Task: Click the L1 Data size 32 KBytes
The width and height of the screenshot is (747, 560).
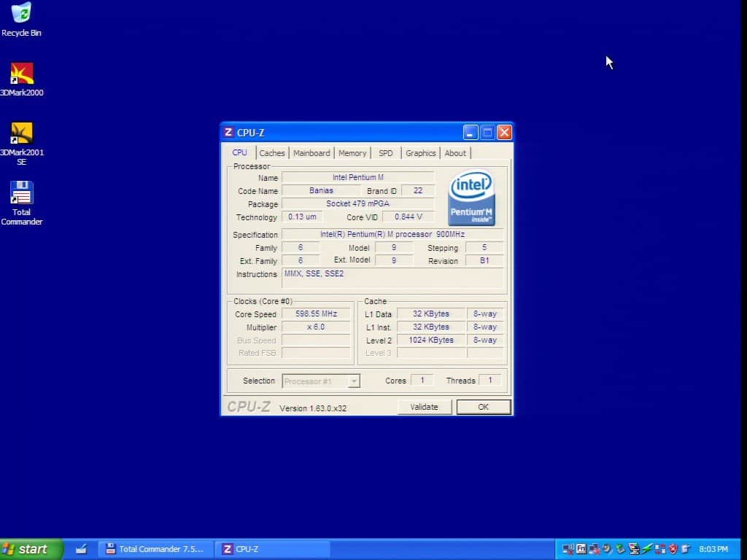Action: pyautogui.click(x=431, y=314)
